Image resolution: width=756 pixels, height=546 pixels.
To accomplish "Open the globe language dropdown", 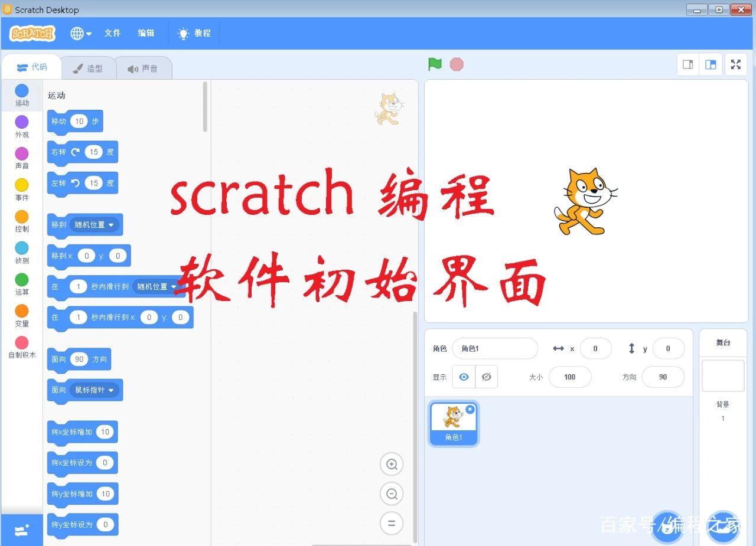I will [81, 34].
